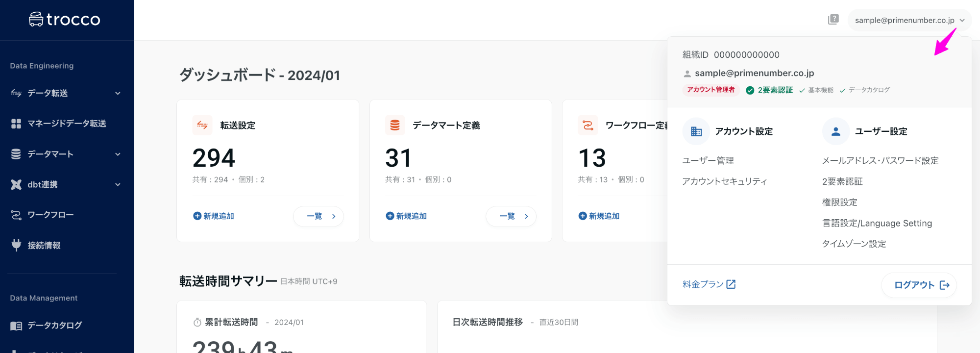The width and height of the screenshot is (980, 353).
Task: Click the ログアウト button
Action: [x=919, y=285]
